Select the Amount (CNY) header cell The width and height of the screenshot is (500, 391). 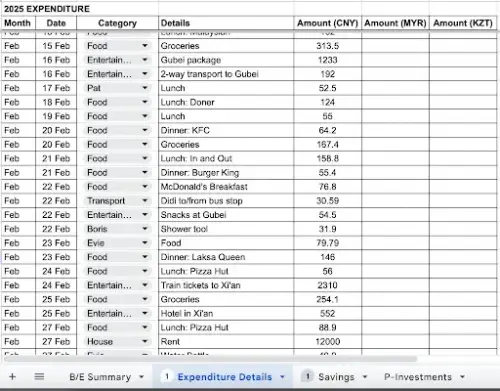(x=327, y=23)
